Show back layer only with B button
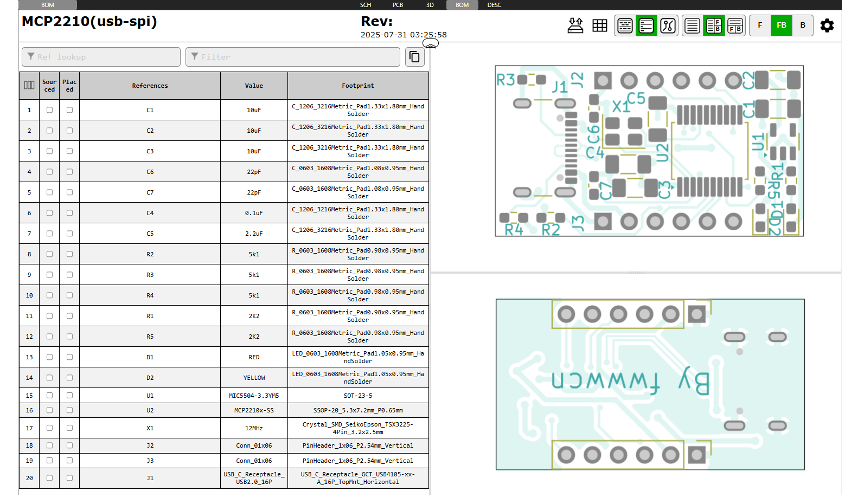The image size is (864, 504). click(x=803, y=25)
